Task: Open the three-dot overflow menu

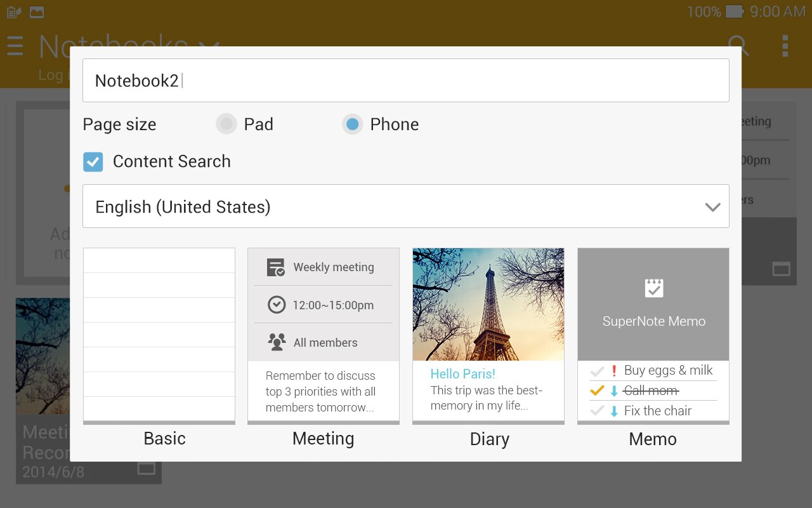Action: click(x=785, y=46)
